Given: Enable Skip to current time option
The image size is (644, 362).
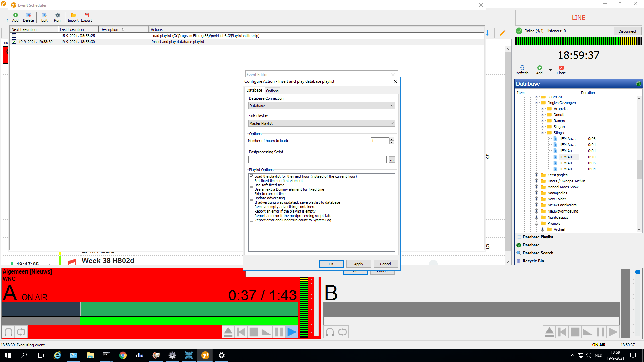Looking at the screenshot, I should (x=251, y=194).
